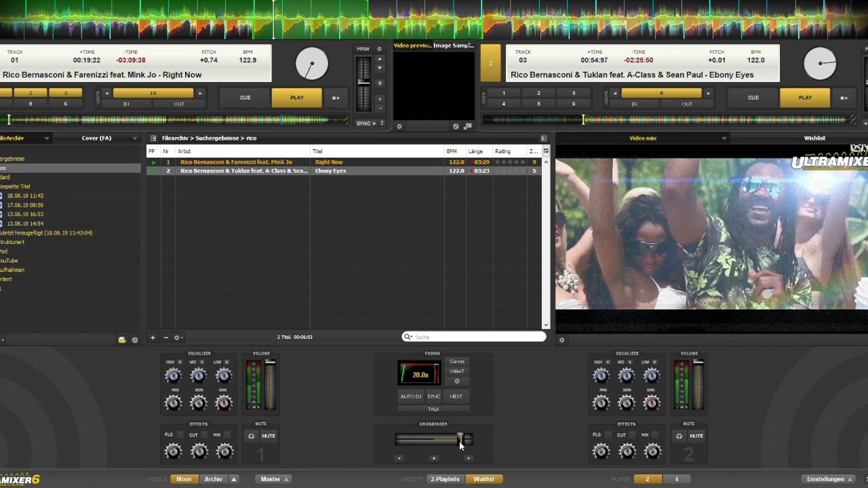
Task: Mute the left deck with MUTE button
Action: 269,436
